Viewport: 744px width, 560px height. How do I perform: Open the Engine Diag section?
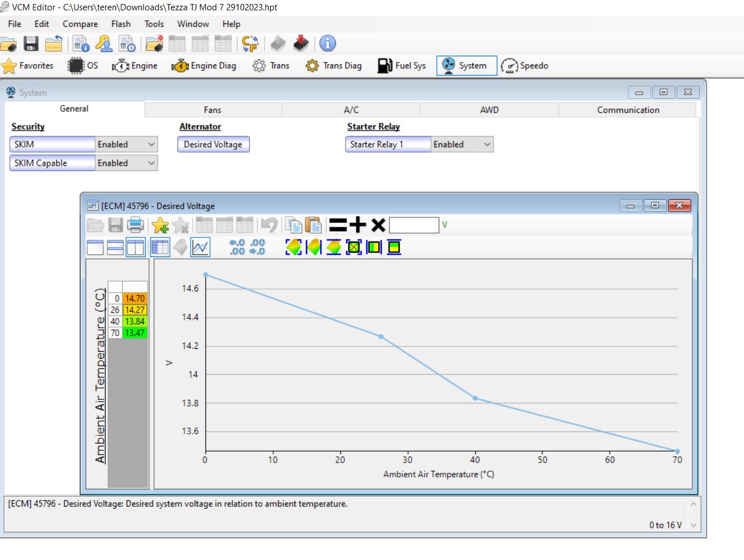[204, 66]
